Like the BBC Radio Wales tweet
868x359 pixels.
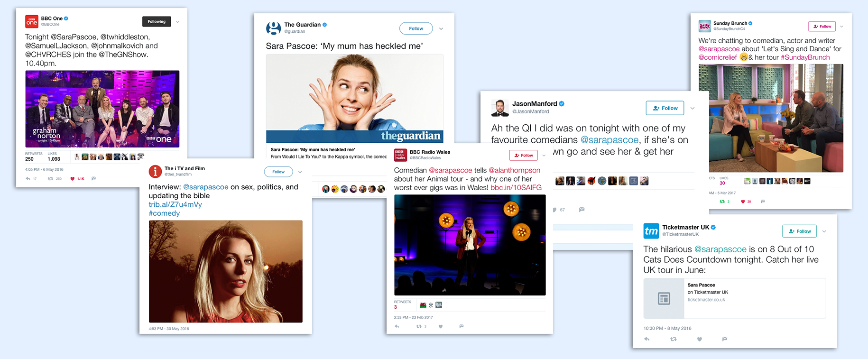click(x=441, y=326)
